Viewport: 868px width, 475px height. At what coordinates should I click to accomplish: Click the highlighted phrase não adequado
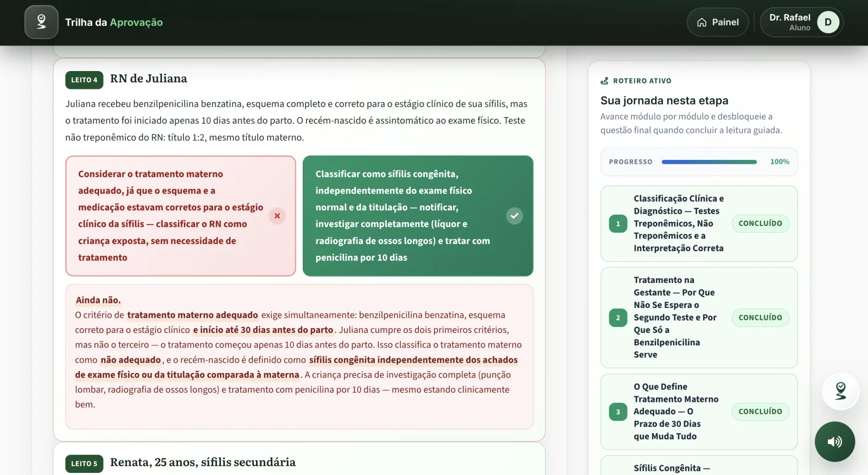coord(131,360)
